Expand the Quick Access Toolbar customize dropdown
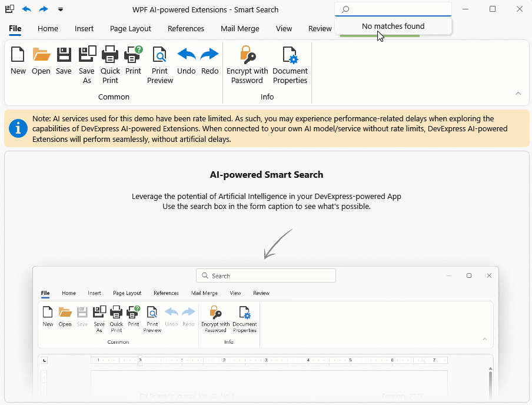The height and width of the screenshot is (405, 532). tap(61, 9)
